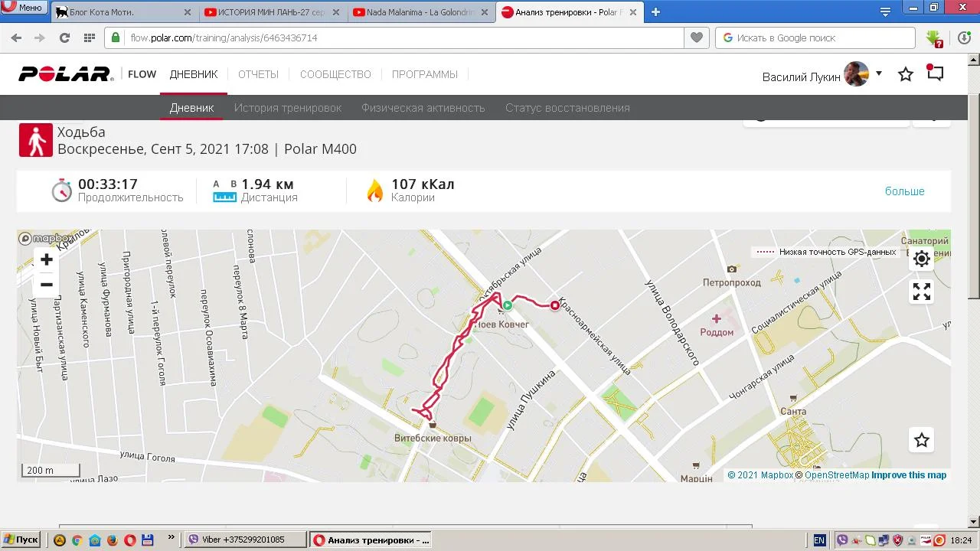The image size is (980, 551).
Task: Launch Chrome from quick launch
Action: coord(77,540)
